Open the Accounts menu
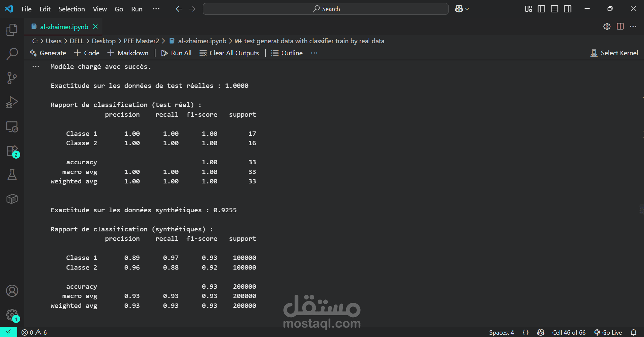Viewport: 644px width, 337px height. click(x=12, y=291)
